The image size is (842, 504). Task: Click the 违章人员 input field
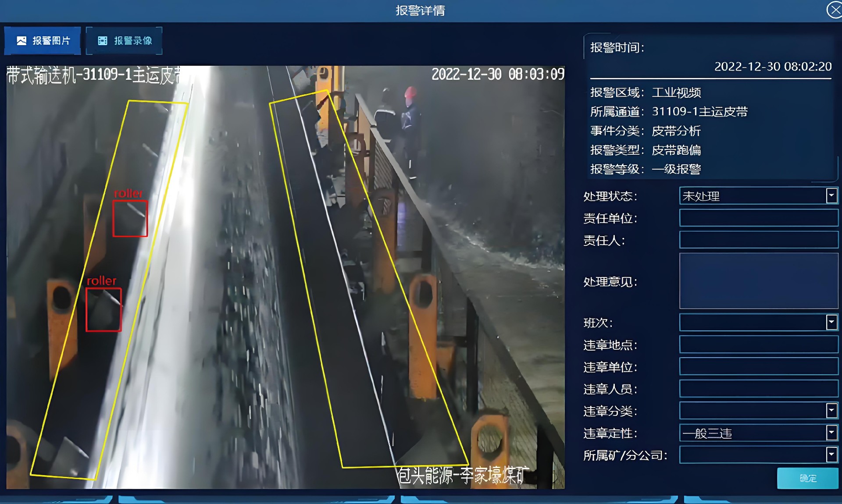tap(758, 389)
